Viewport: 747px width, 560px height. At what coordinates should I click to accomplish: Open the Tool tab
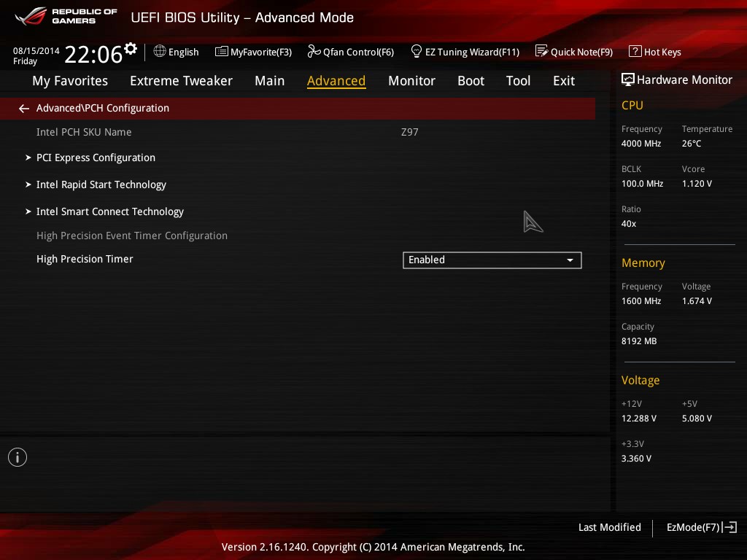(519, 81)
